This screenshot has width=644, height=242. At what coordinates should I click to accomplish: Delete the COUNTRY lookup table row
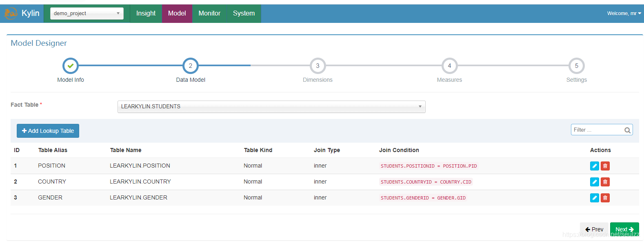pyautogui.click(x=605, y=182)
